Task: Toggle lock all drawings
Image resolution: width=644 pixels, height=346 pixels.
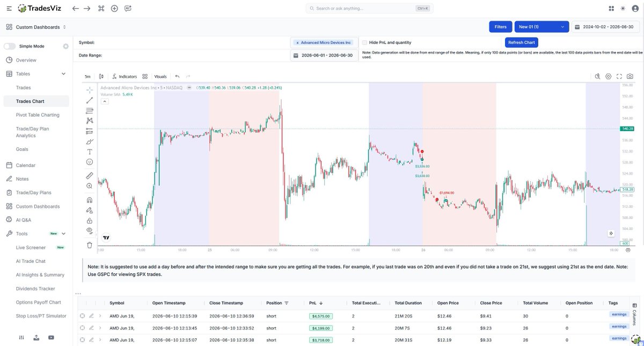Action: point(90,220)
